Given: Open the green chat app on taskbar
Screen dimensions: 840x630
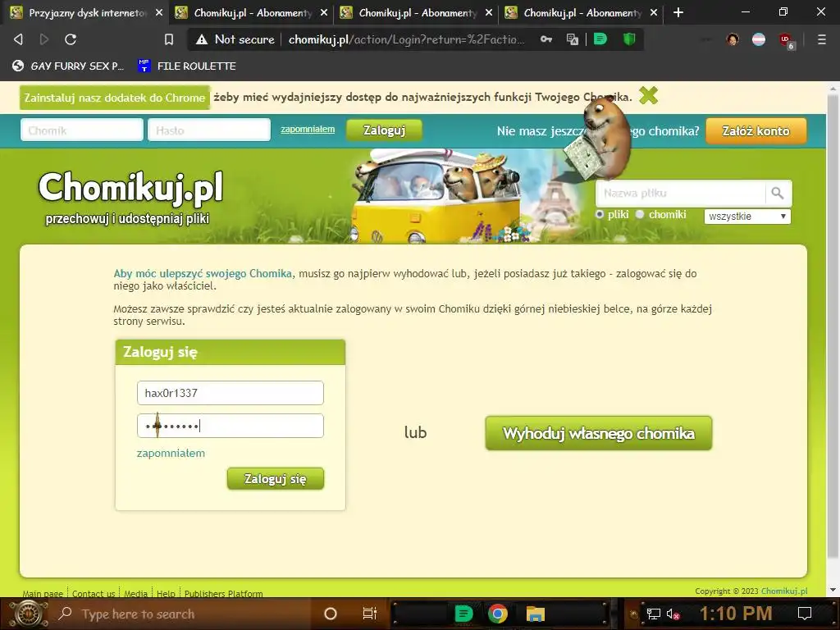Looking at the screenshot, I should pos(463,614).
